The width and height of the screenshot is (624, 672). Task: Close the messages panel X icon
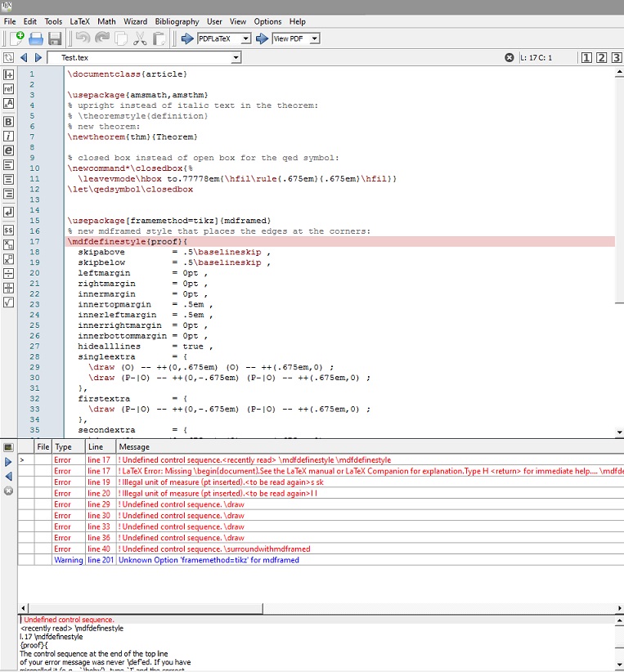click(x=8, y=491)
